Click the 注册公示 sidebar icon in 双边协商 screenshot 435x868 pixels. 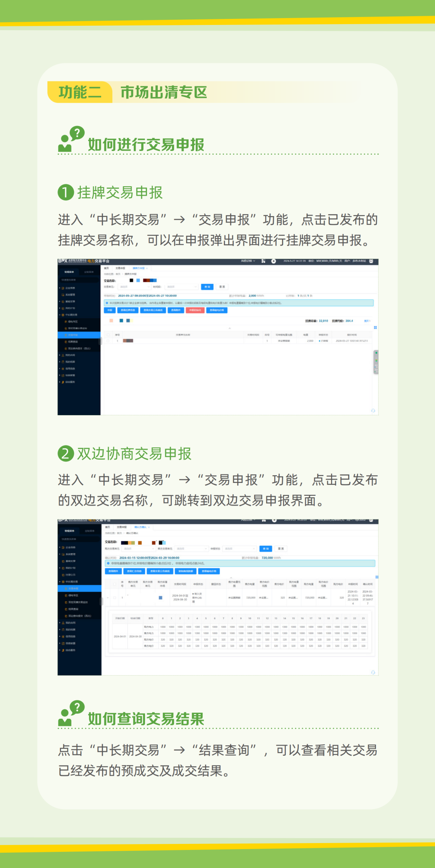point(63,575)
